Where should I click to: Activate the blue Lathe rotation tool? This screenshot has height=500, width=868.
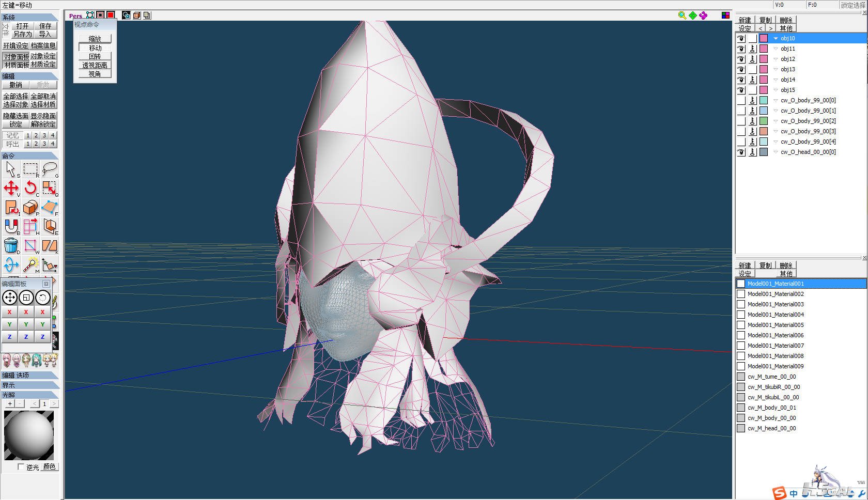tap(11, 264)
